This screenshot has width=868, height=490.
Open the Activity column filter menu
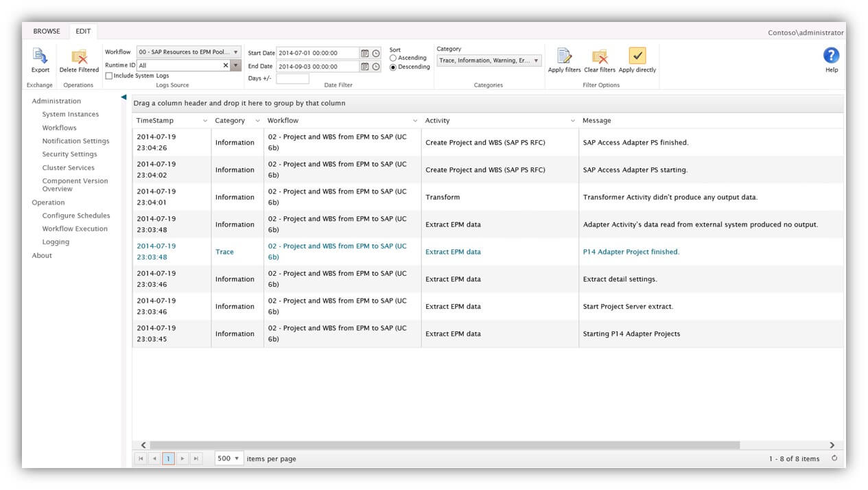click(x=573, y=121)
